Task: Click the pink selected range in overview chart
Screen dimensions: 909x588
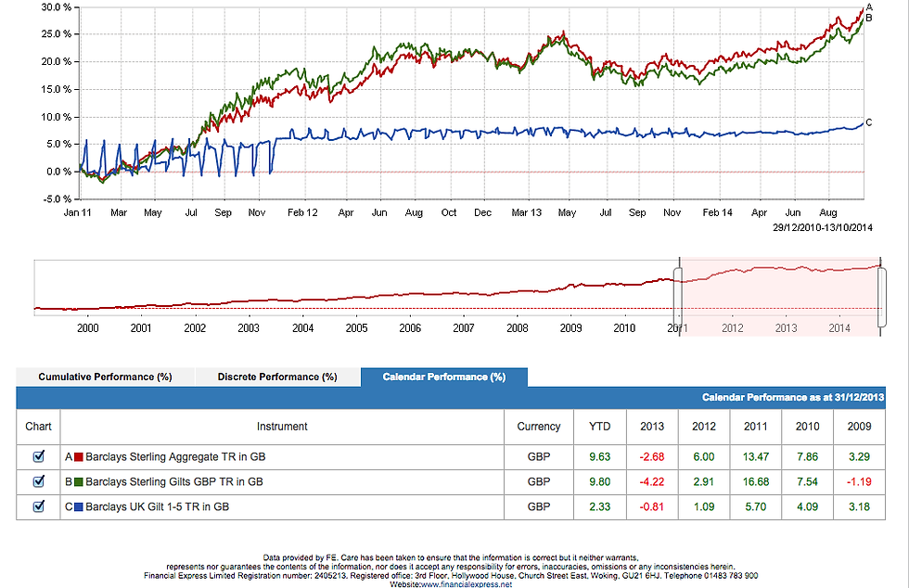Action: click(780, 297)
